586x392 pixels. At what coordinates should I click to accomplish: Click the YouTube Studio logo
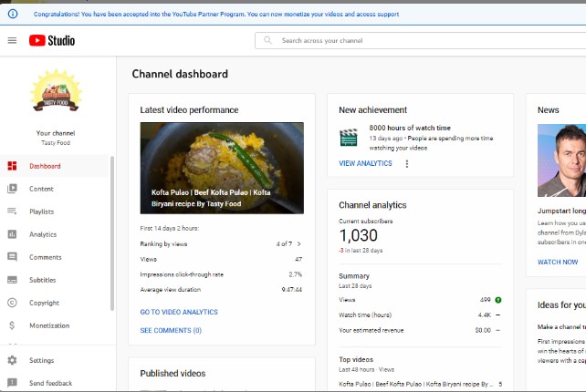(52, 40)
